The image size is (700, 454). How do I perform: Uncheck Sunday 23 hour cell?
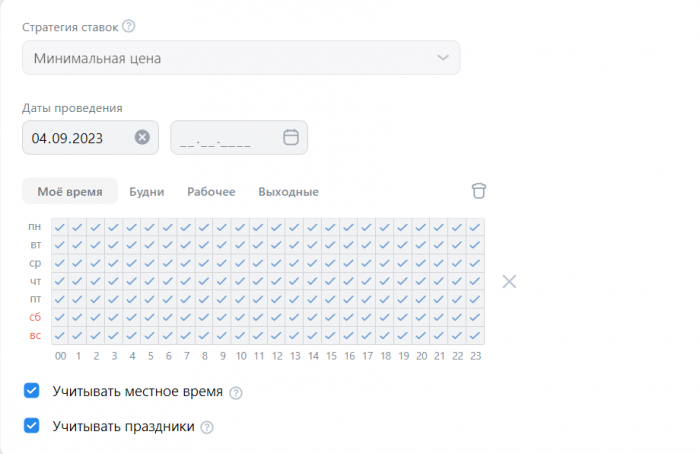[476, 335]
